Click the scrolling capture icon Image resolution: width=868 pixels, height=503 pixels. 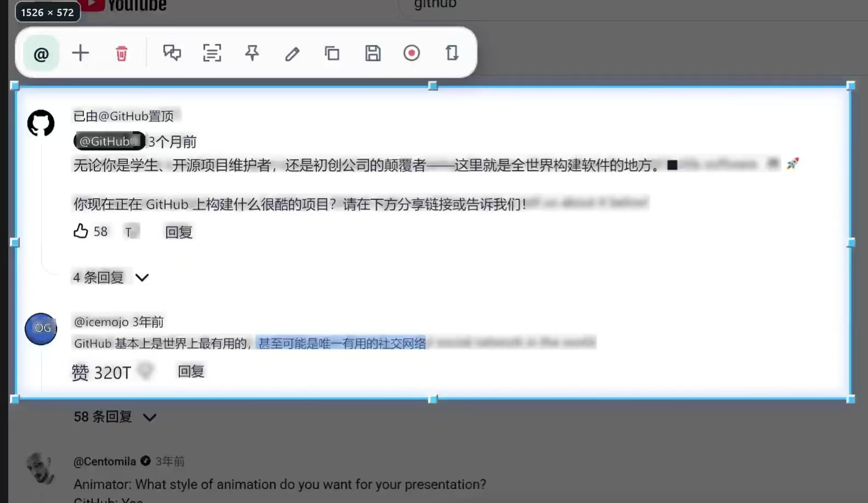tap(452, 53)
